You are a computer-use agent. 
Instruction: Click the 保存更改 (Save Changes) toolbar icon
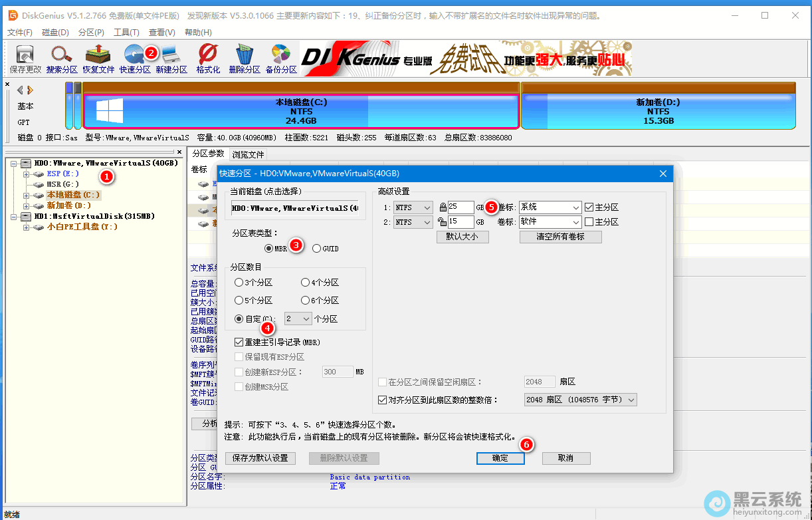click(25, 58)
